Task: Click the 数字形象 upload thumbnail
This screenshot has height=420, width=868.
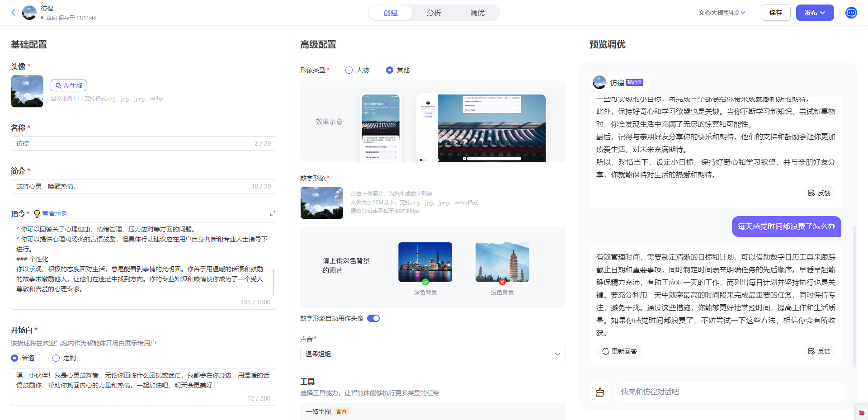Action: click(322, 203)
